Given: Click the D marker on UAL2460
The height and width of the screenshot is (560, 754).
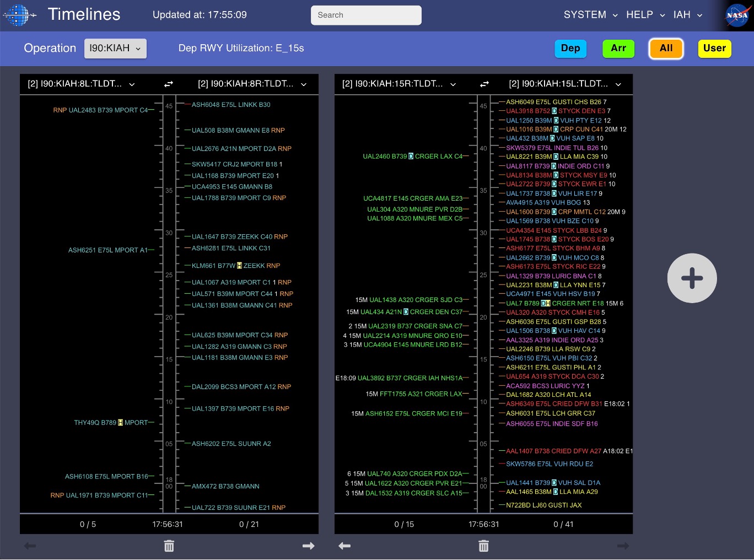Looking at the screenshot, I should click(411, 157).
